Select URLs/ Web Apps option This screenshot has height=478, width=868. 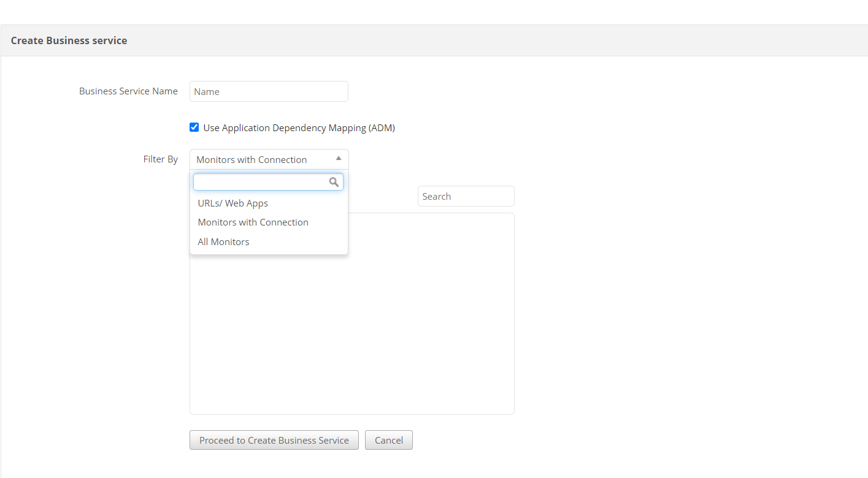233,203
